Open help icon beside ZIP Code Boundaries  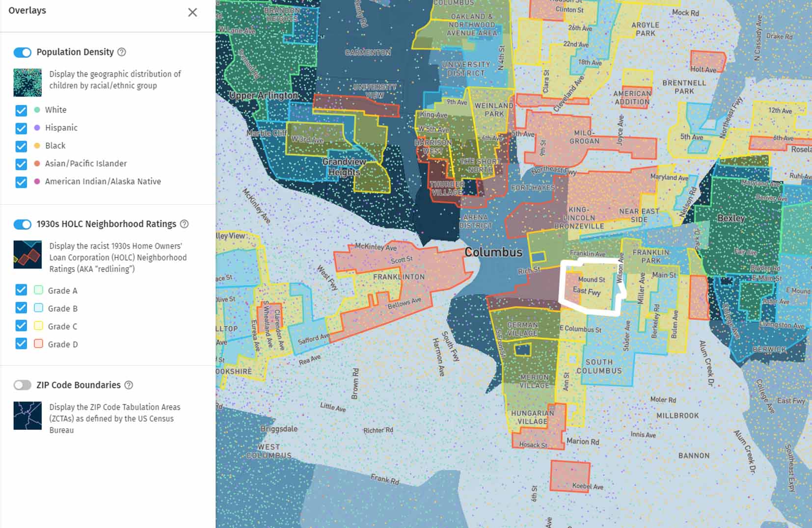(x=129, y=385)
